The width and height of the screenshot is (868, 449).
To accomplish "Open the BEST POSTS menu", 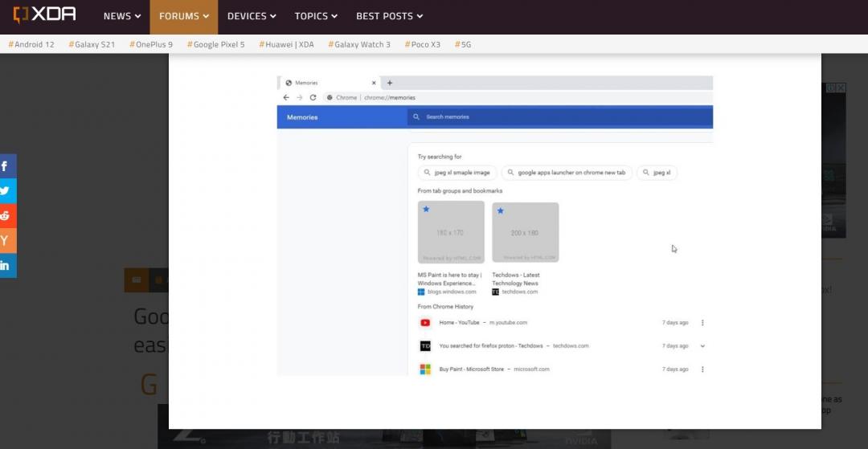I will point(389,16).
